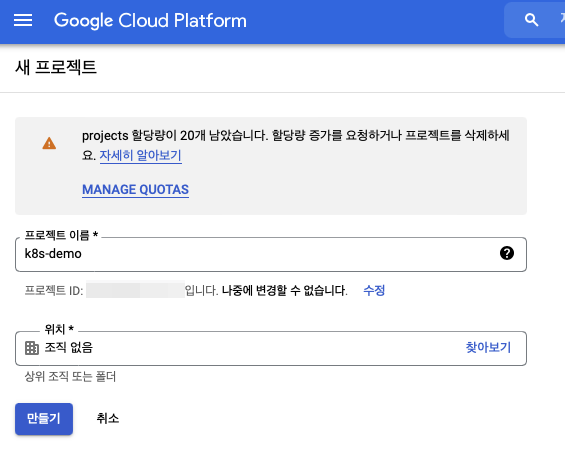
Task: Click the MANAGE QUOTAS link
Action: click(x=135, y=189)
